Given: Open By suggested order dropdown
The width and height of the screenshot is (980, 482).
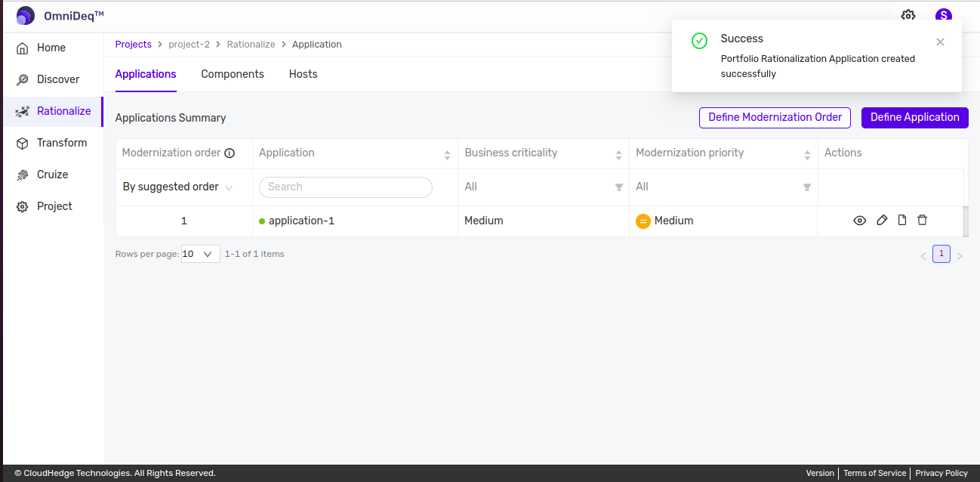Looking at the screenshot, I should [178, 187].
